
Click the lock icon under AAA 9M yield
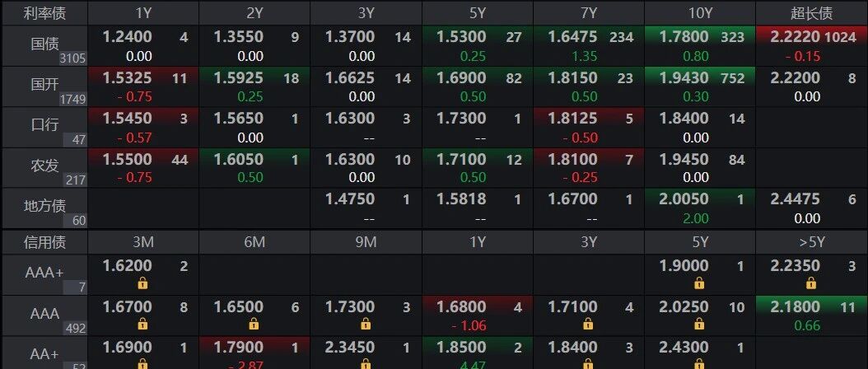pos(365,325)
